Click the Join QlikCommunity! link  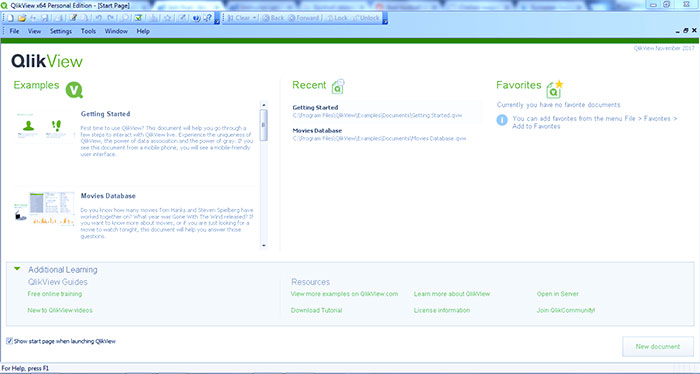coord(566,310)
